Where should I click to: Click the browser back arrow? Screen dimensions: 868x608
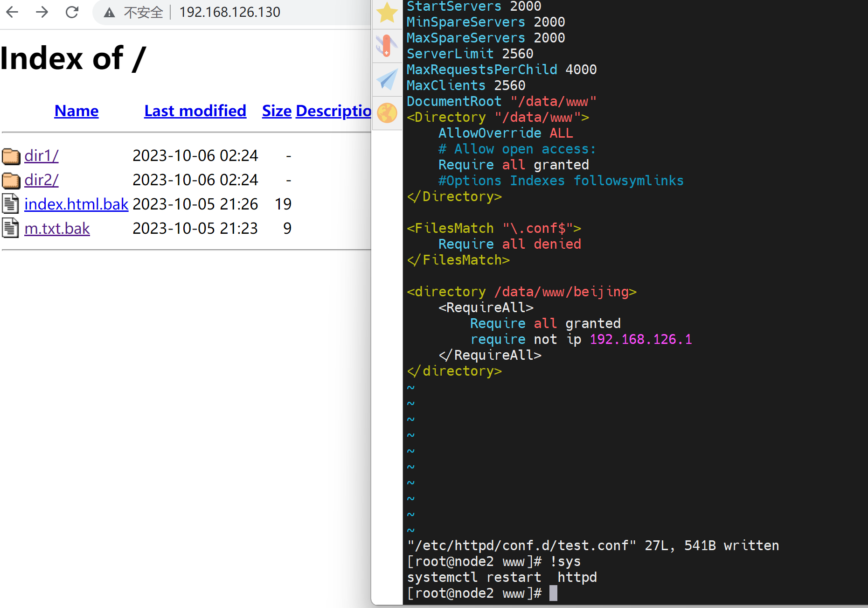13,12
